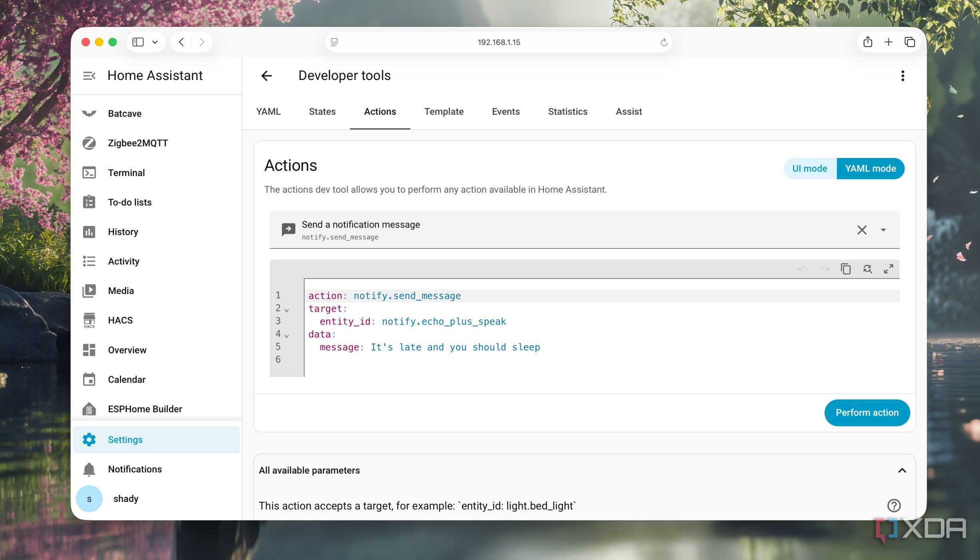Clear the selected notification action

click(862, 230)
